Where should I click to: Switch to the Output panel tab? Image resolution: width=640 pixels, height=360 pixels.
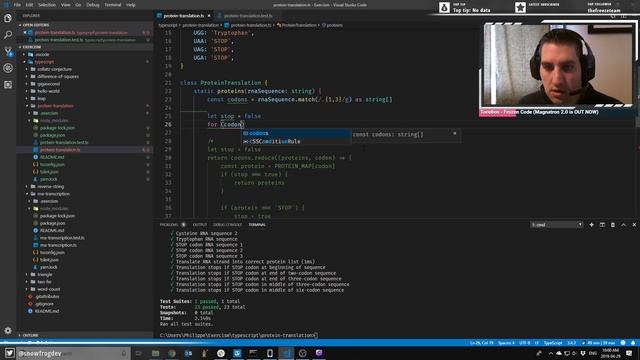(200, 225)
